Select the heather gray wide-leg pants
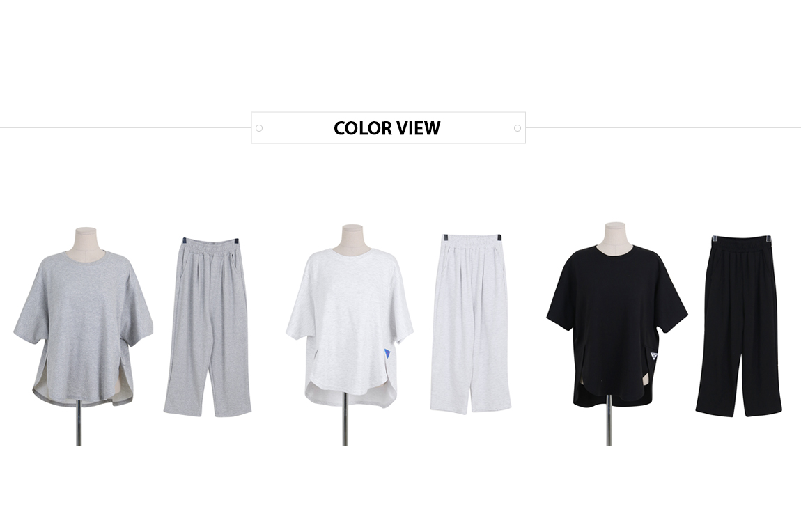The width and height of the screenshot is (801, 532). pyautogui.click(x=208, y=327)
